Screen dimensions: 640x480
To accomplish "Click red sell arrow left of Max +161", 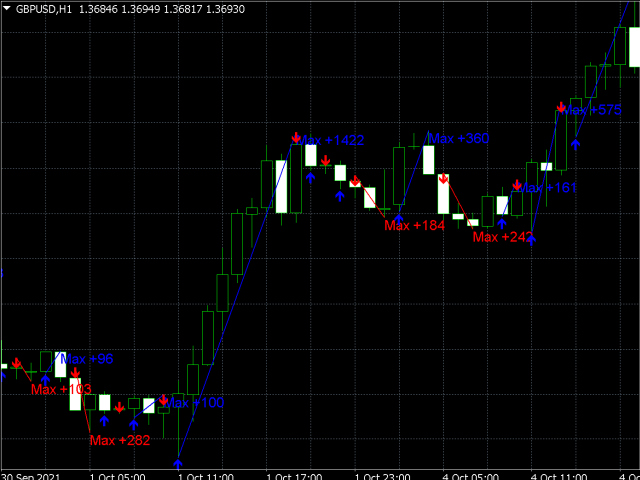I will (x=517, y=185).
